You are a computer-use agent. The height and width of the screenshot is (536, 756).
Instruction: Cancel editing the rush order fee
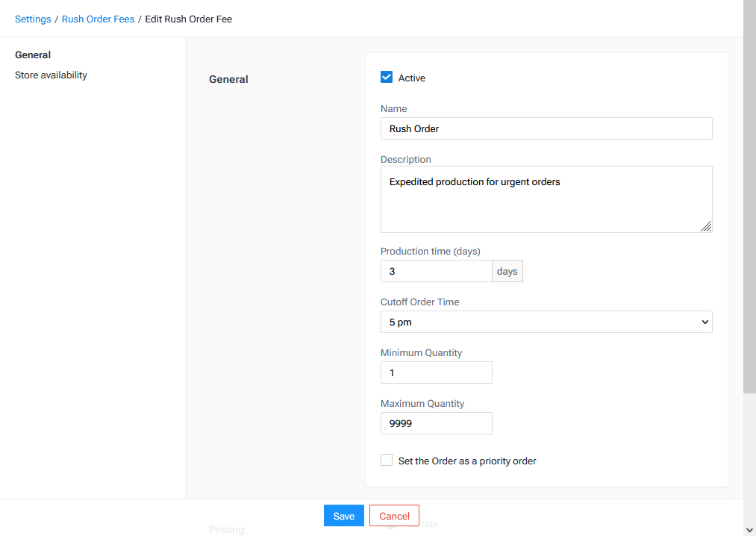pyautogui.click(x=394, y=515)
